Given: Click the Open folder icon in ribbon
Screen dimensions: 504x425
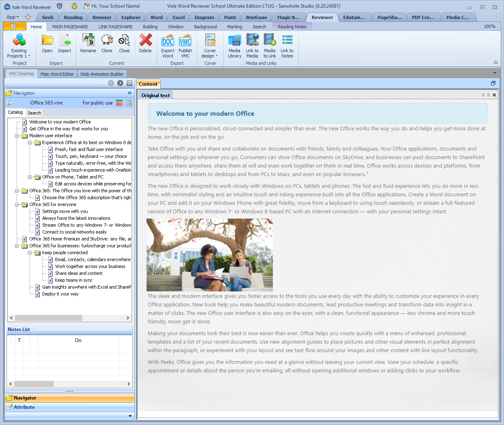Looking at the screenshot, I should (x=47, y=43).
